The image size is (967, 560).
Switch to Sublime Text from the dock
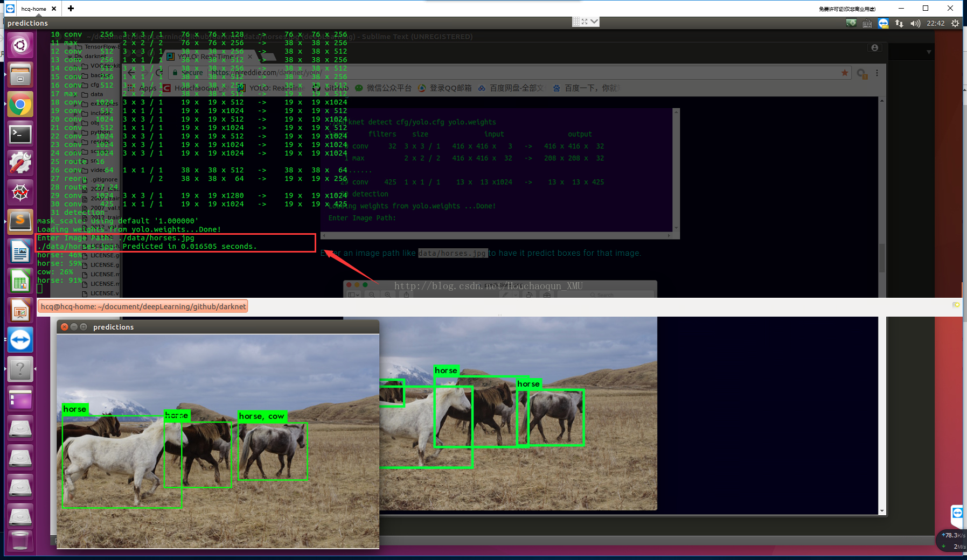[x=20, y=221]
